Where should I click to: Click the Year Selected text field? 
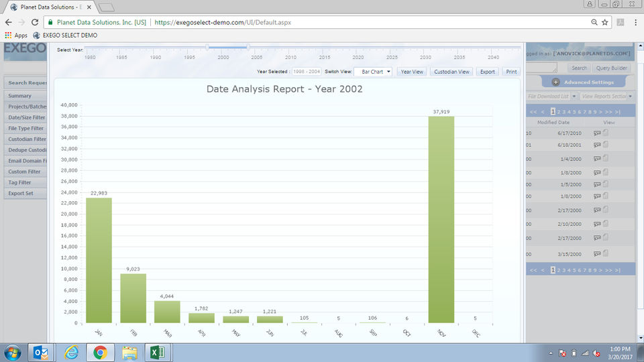tap(307, 72)
